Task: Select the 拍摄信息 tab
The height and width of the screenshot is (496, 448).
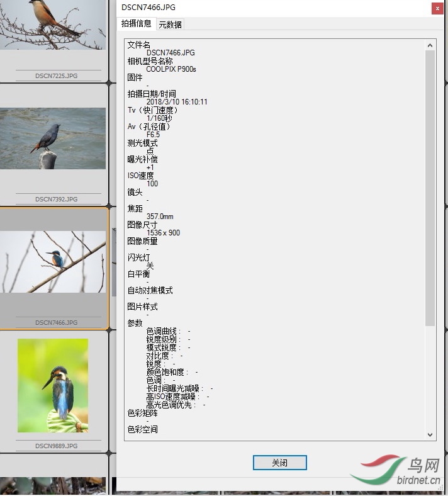Action: [136, 24]
